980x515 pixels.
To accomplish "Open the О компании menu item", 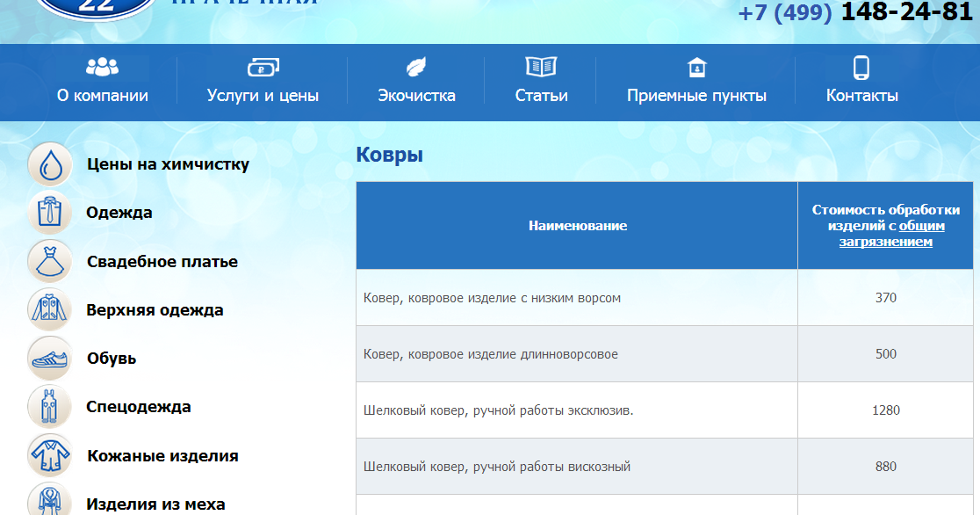I will click(x=103, y=96).
